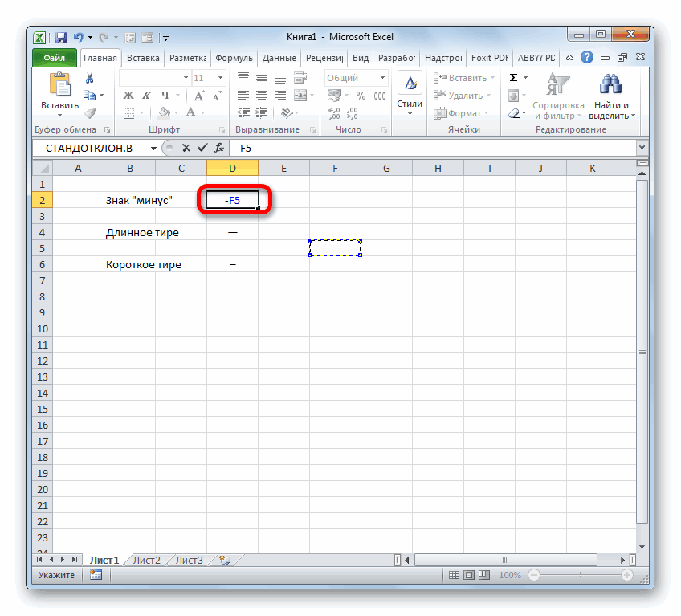Viewport: 681px width, 616px height.
Task: Confirm formula entry with checkmark
Action: click(x=202, y=148)
